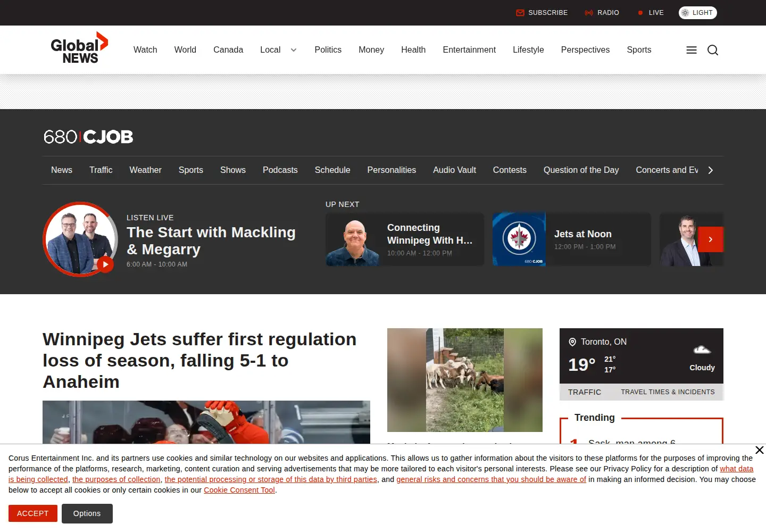Open the Jets at Noon show card

(572, 239)
